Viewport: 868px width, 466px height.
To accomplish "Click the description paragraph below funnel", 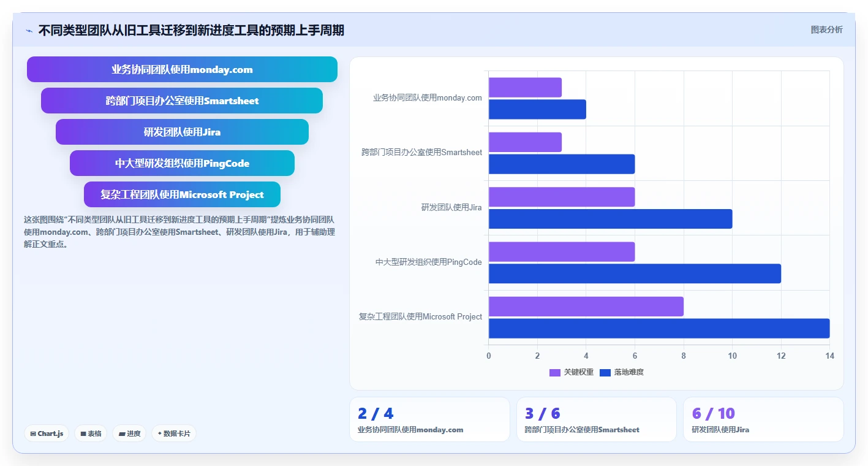I will point(179,232).
